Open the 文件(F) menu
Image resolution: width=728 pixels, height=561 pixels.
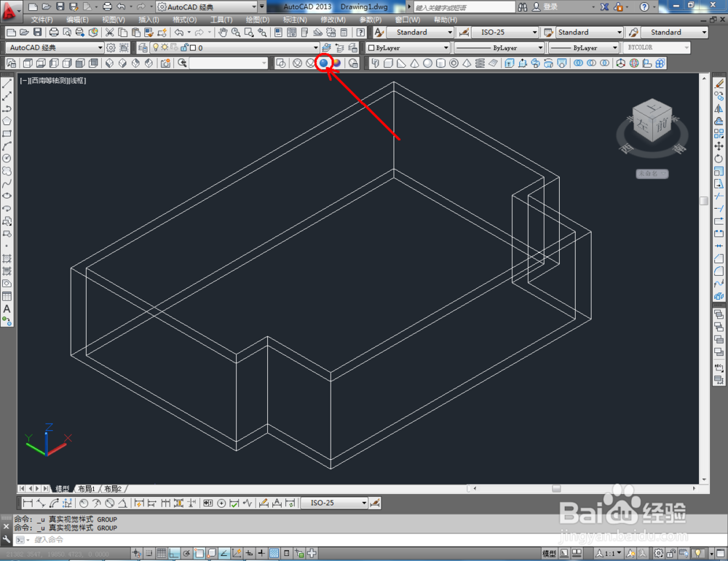pos(41,20)
